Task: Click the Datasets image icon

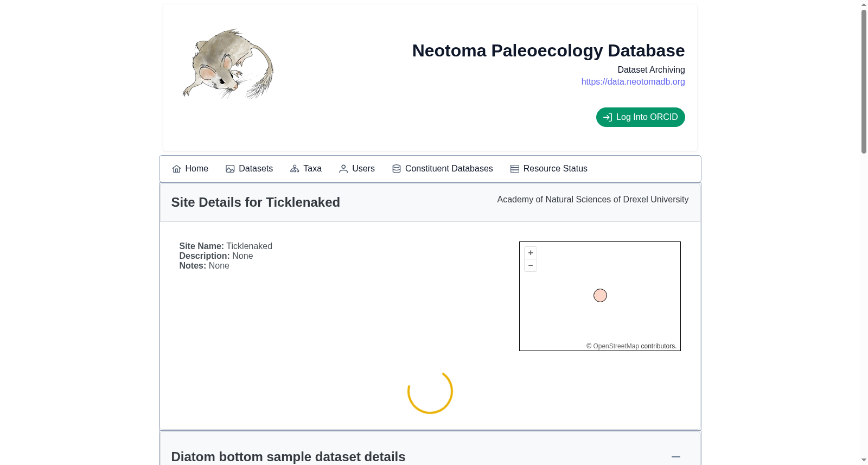Action: (x=230, y=169)
